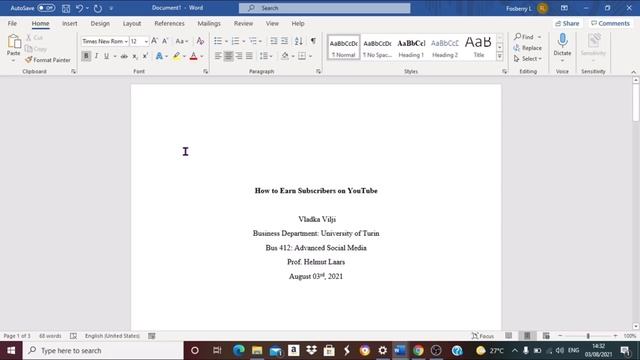Toggle Underline formatting

tap(107, 56)
